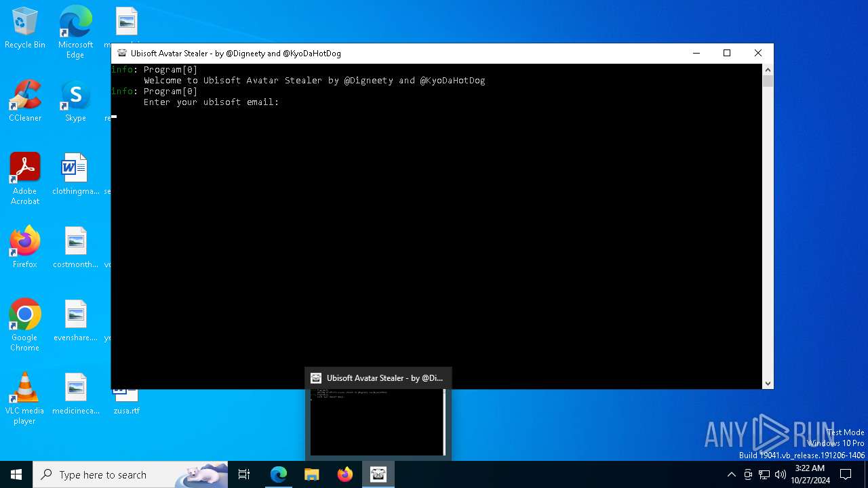Click the console scrollbar down arrow
This screenshot has height=488, width=868.
click(768, 383)
